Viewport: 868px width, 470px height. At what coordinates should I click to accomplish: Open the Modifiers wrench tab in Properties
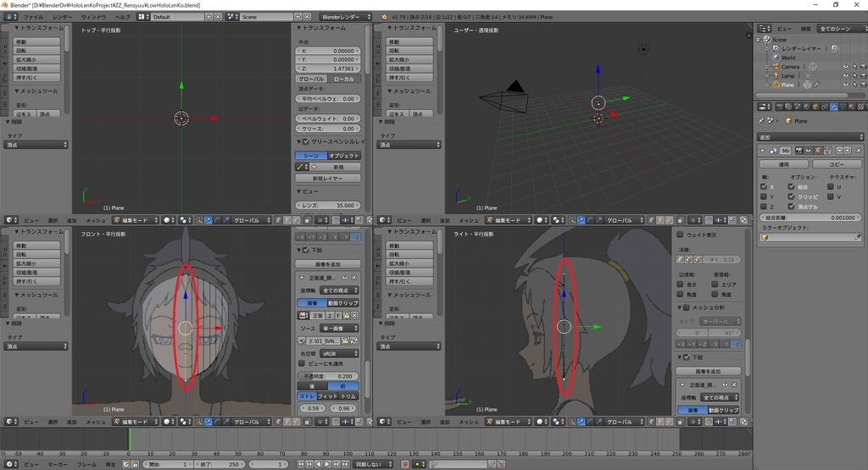click(834, 107)
